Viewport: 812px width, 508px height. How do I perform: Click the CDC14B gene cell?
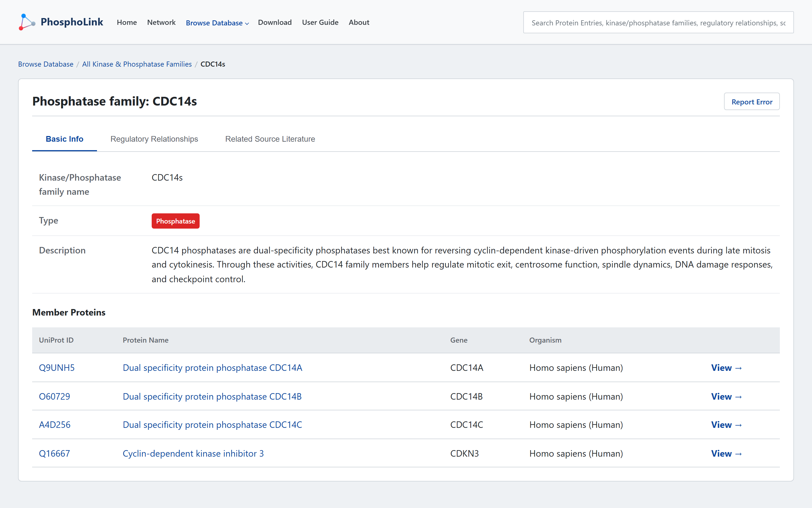point(466,397)
